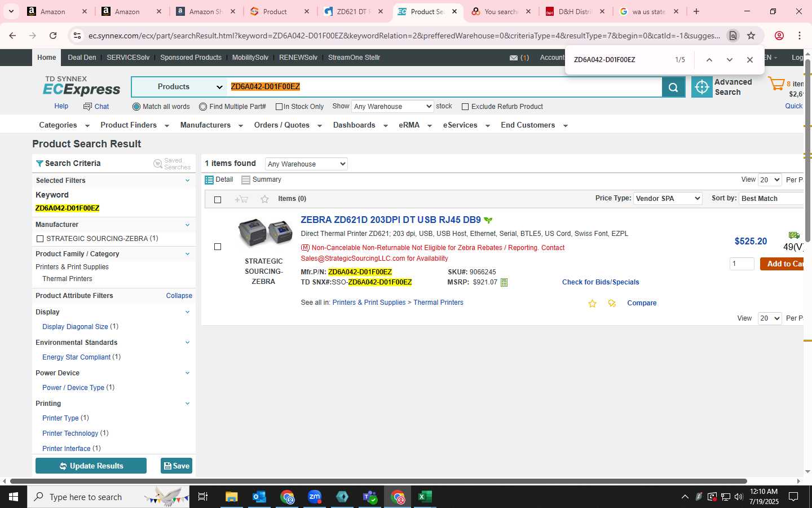Click Deal Den in top bar
Screen dimensions: 812x508
[x=82, y=58]
